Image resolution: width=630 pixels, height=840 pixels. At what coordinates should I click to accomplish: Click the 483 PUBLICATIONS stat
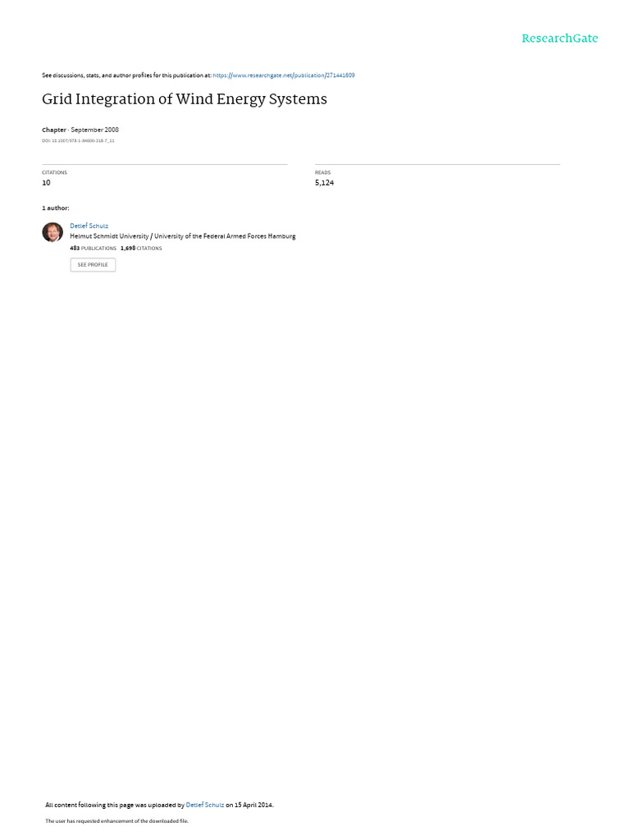[x=94, y=249]
